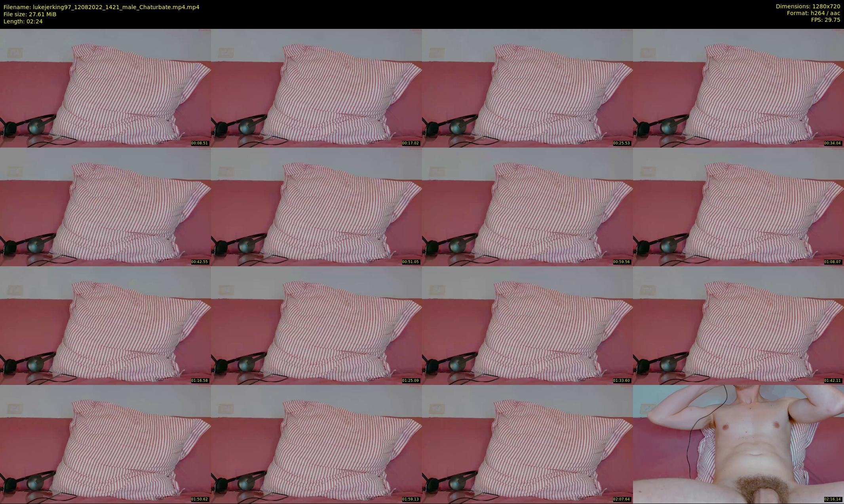The image size is (844, 504).
Task: Select the 01:25.09 thumbnail
Action: click(x=316, y=325)
